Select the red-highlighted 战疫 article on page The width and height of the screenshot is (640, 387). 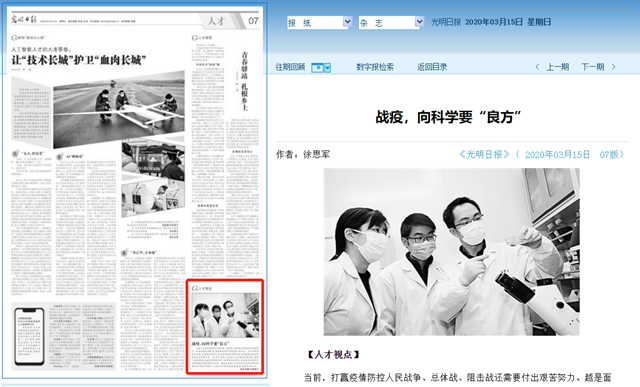pyautogui.click(x=225, y=327)
